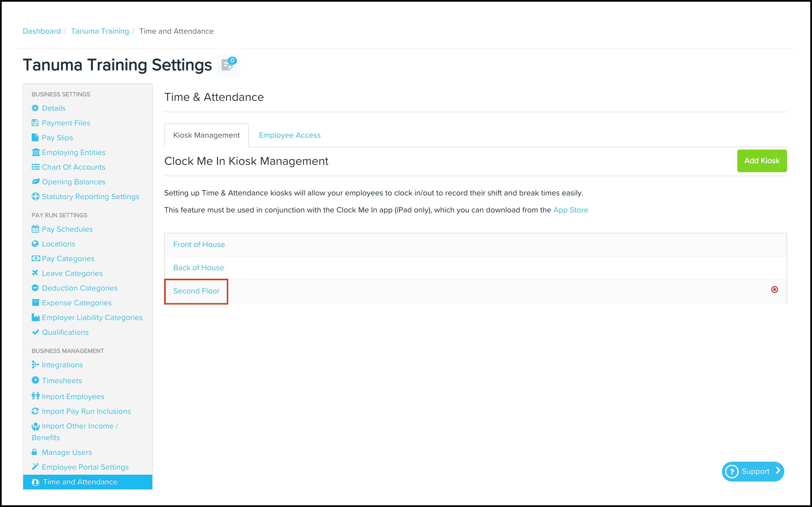Screen dimensions: 812x507
Task: Go to Dashboard via breadcrumb
Action: point(42,31)
